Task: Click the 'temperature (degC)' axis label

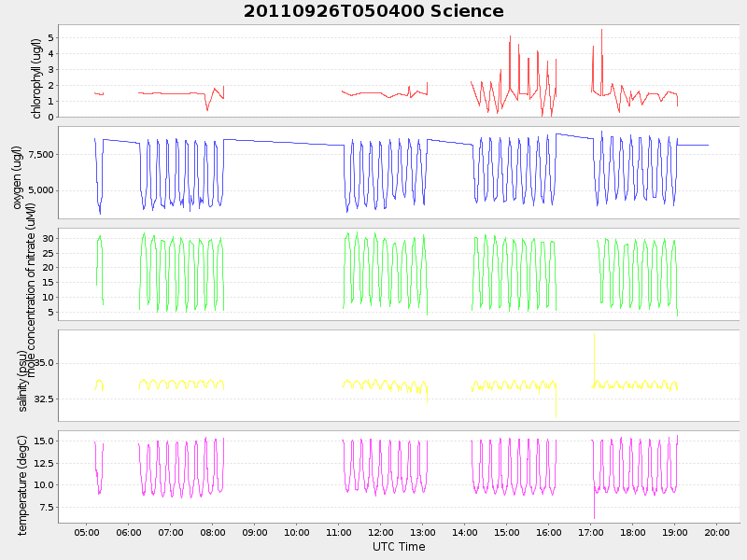Action: (21, 484)
